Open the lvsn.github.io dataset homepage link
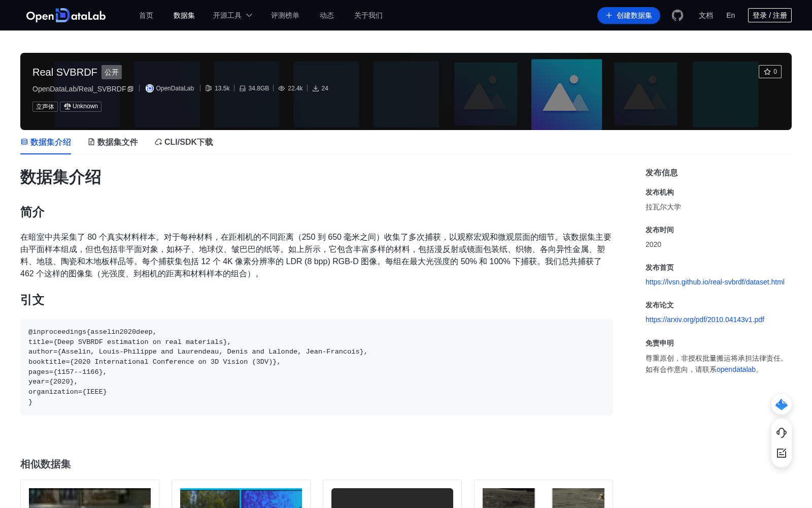The height and width of the screenshot is (508, 812). [x=715, y=282]
